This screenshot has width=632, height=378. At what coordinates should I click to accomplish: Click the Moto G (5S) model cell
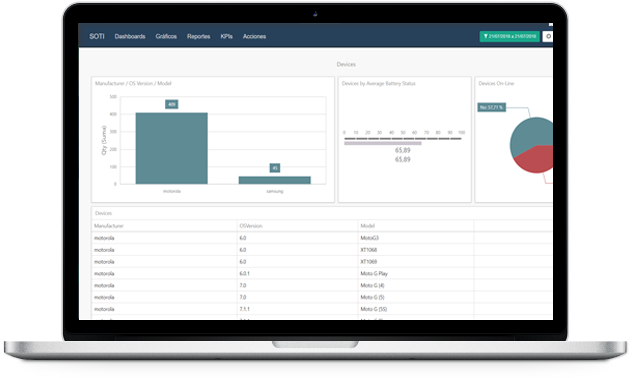click(374, 309)
